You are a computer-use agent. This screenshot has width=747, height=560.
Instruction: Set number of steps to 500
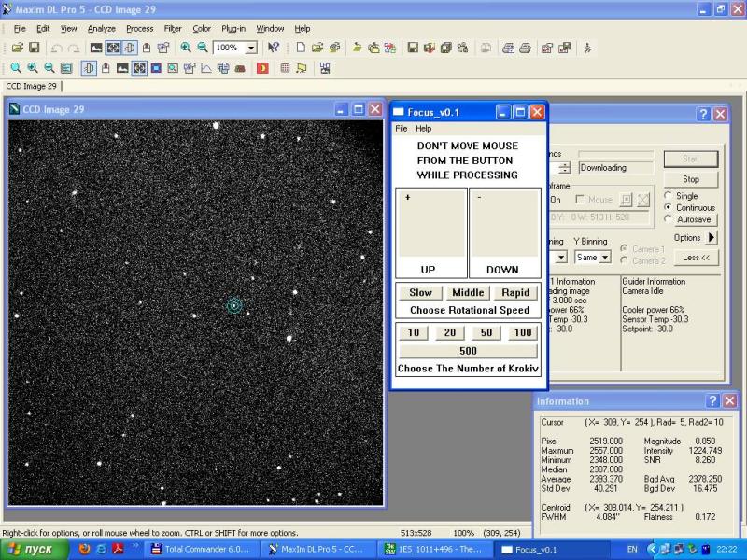point(468,351)
